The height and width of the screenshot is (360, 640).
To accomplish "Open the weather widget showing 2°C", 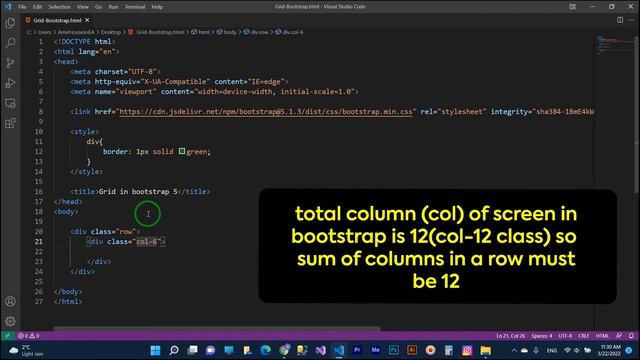I will tap(27, 350).
